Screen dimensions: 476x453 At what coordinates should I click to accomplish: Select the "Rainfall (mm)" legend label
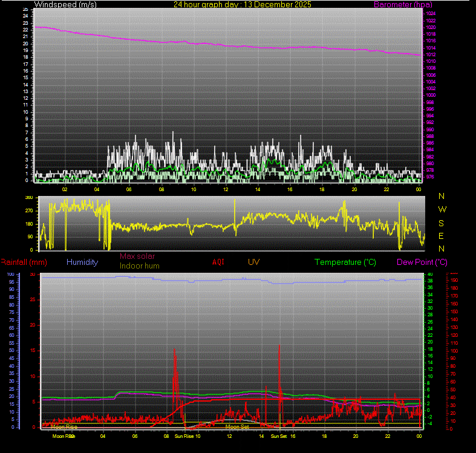click(24, 262)
